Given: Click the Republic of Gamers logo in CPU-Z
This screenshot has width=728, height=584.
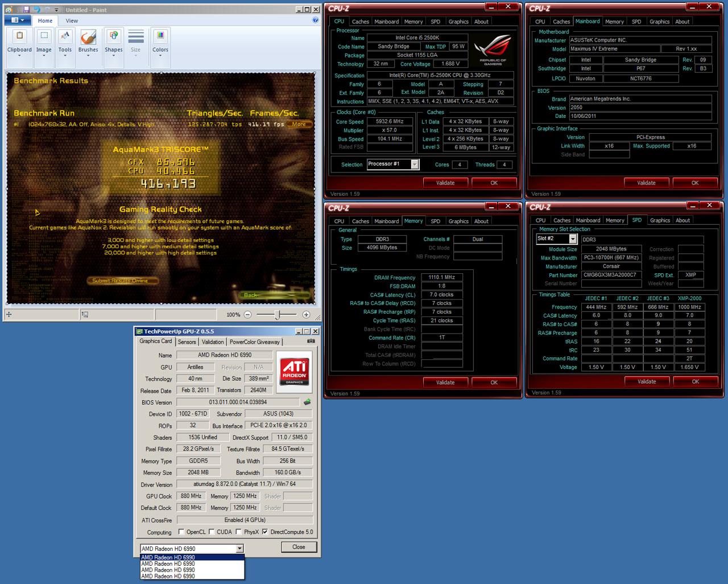Looking at the screenshot, I should [493, 49].
